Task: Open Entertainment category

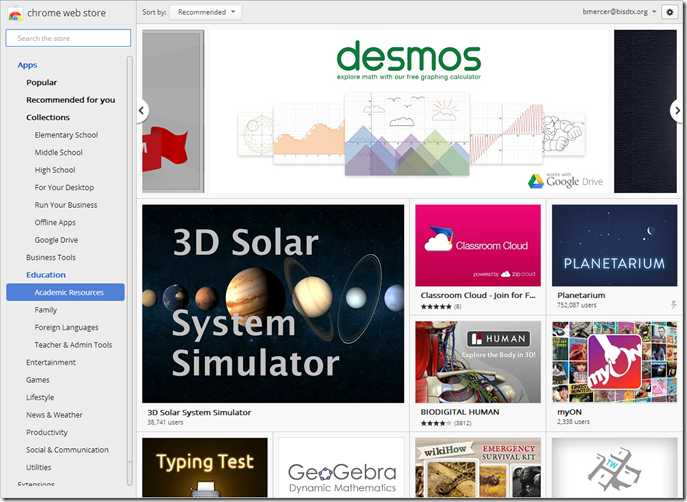Action: click(51, 362)
